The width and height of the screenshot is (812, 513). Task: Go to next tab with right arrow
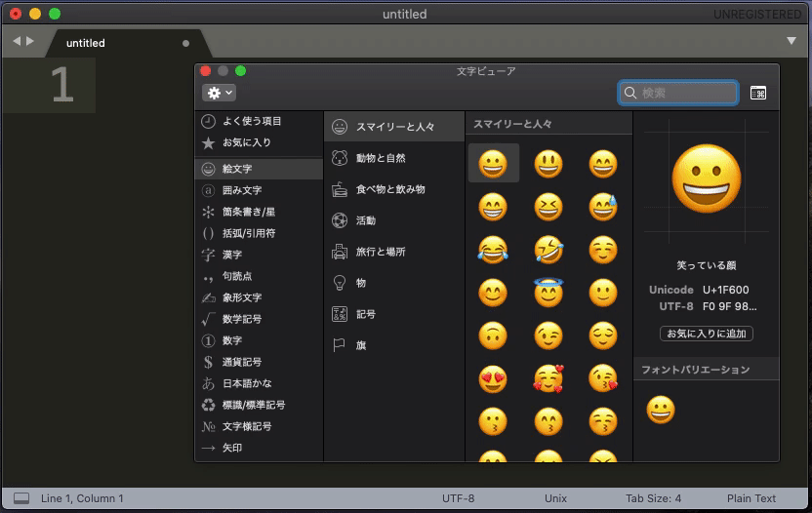(x=30, y=41)
